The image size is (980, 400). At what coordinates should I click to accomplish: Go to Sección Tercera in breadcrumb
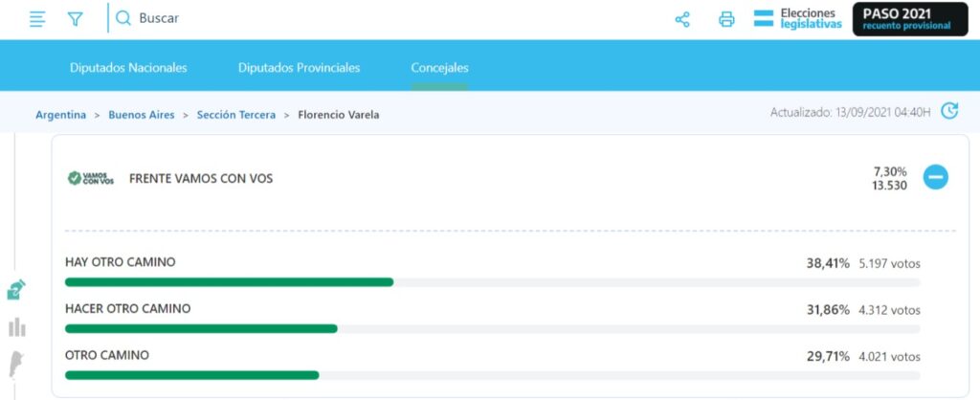click(x=235, y=115)
